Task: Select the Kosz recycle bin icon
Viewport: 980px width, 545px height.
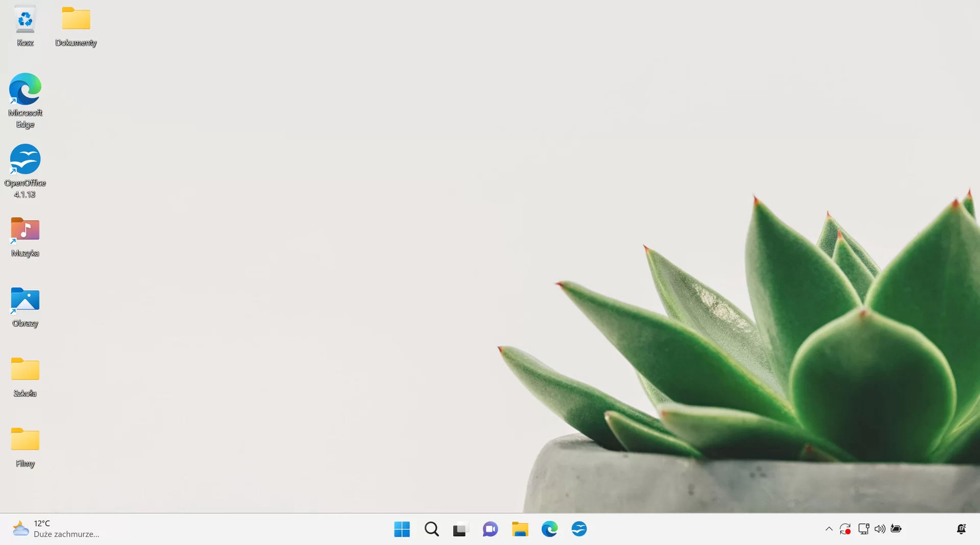Action: click(x=25, y=27)
